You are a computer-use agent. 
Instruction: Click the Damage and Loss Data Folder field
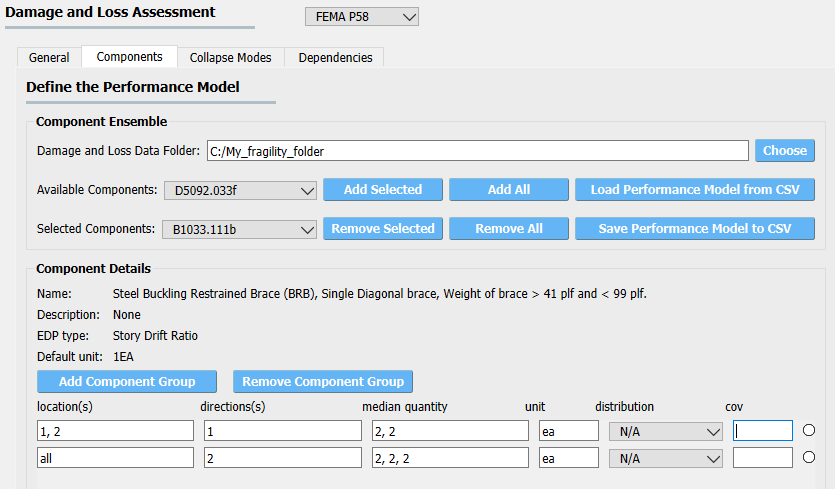click(x=478, y=151)
